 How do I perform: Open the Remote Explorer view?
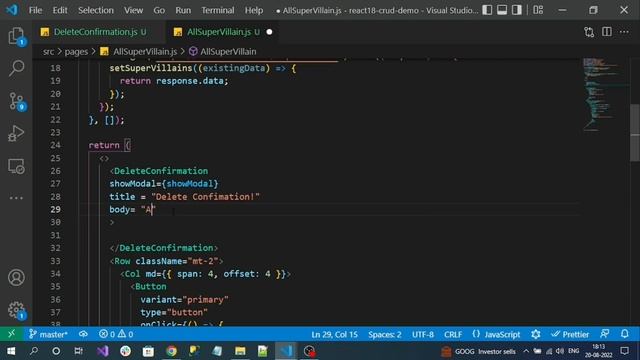pos(16,166)
